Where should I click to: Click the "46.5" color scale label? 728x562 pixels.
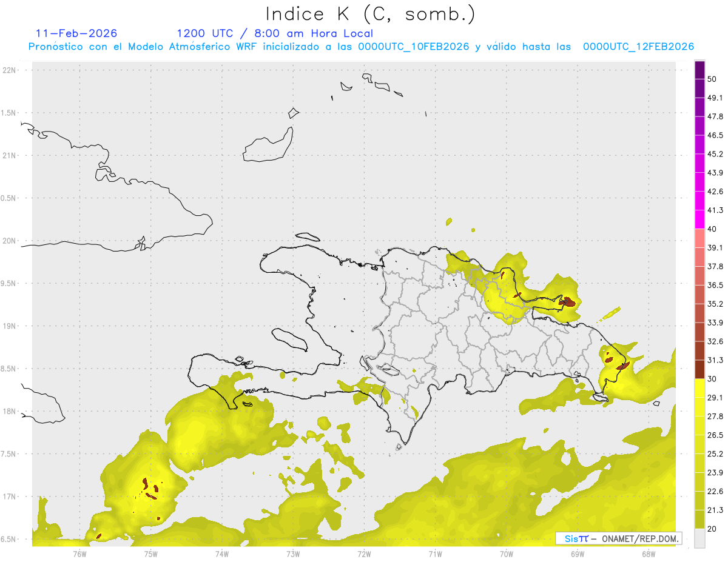click(x=716, y=135)
